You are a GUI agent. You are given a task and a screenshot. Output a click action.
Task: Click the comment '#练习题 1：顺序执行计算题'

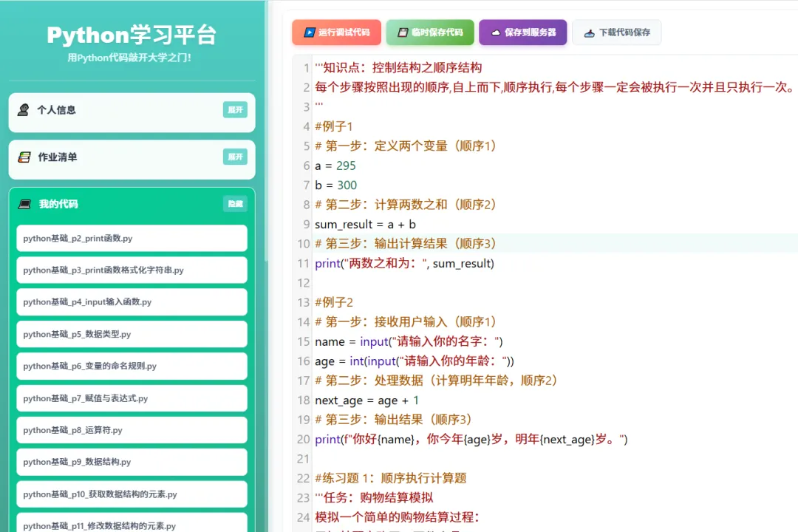390,478
